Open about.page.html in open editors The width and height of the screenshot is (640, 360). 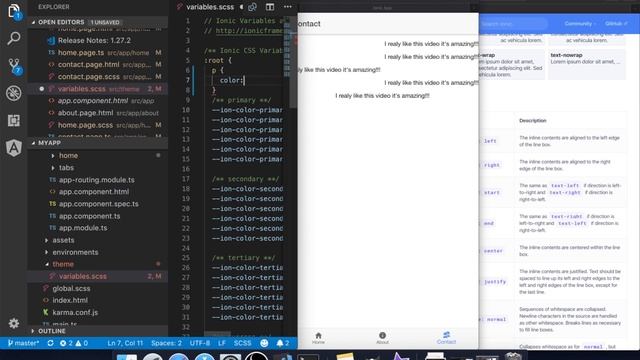coord(85,113)
